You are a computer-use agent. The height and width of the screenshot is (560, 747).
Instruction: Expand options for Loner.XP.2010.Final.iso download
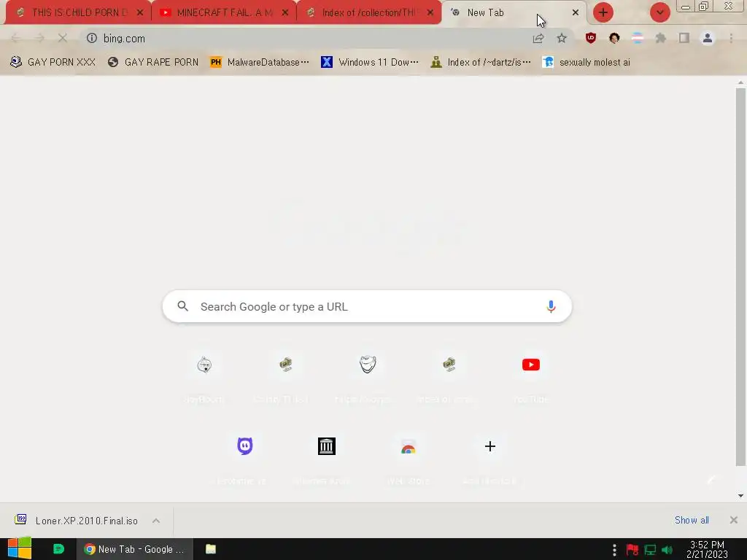tap(156, 521)
